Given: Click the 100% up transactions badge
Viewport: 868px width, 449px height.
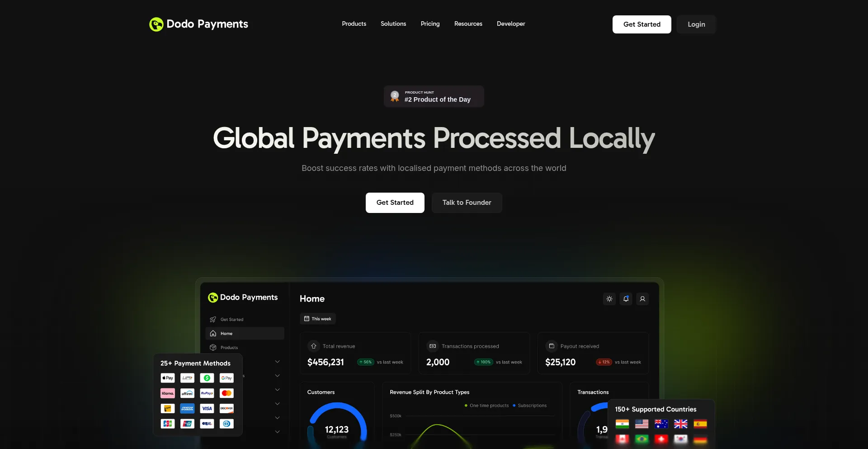Looking at the screenshot, I should point(484,362).
